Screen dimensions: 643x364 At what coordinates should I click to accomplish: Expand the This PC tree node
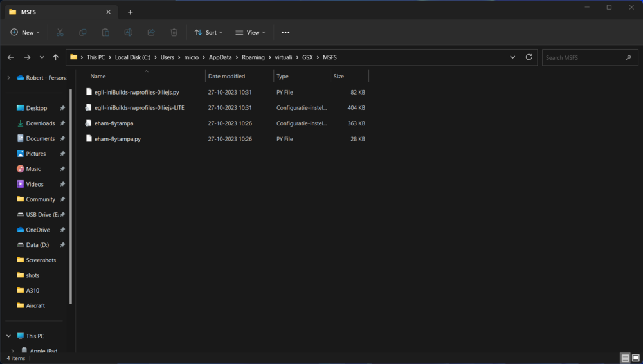[8, 336]
